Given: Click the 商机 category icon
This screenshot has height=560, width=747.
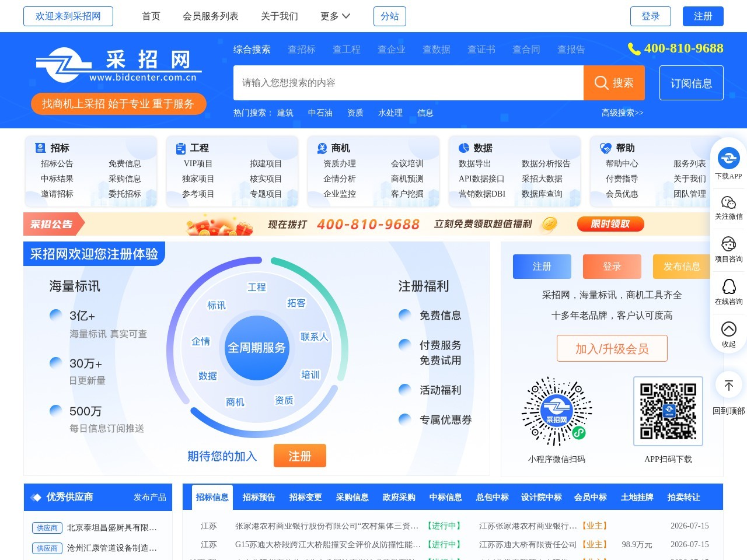Looking at the screenshot, I should [x=322, y=148].
